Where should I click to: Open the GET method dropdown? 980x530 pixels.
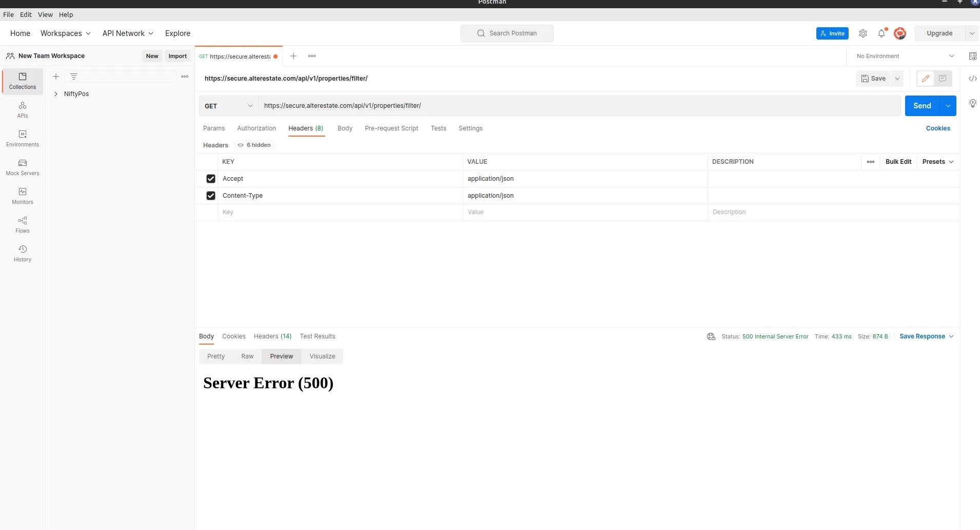(x=228, y=106)
